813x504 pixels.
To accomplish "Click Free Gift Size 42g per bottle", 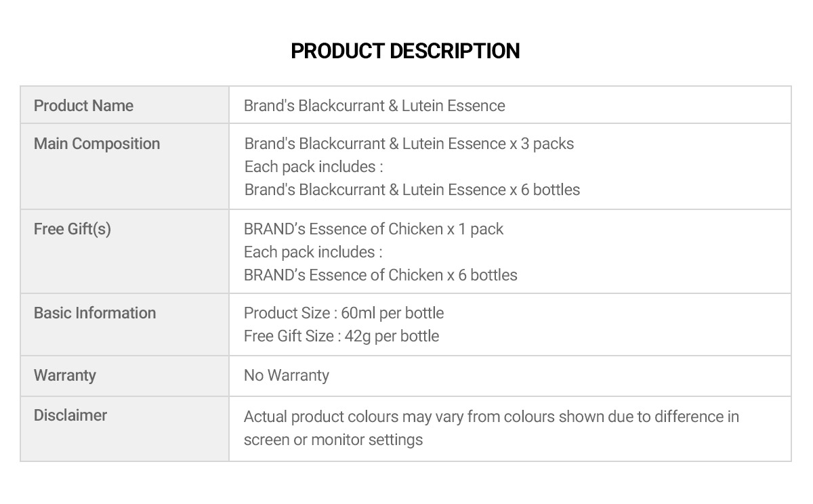I will [341, 336].
